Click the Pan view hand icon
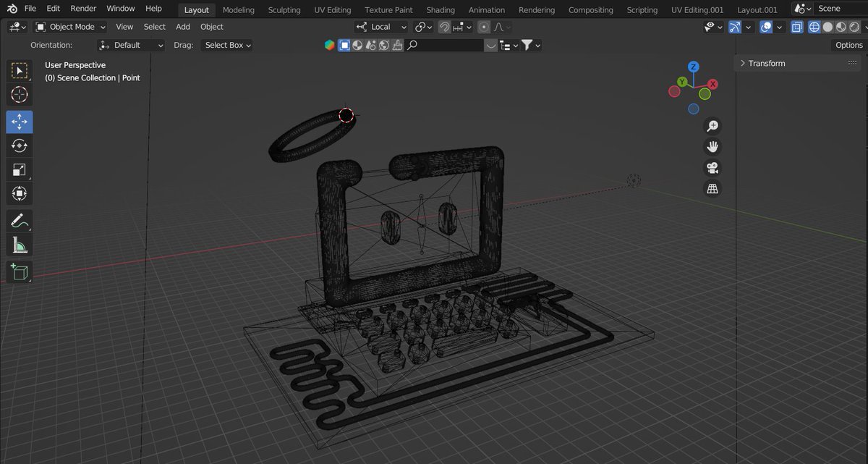Screen dimensions: 868x464 coord(712,147)
